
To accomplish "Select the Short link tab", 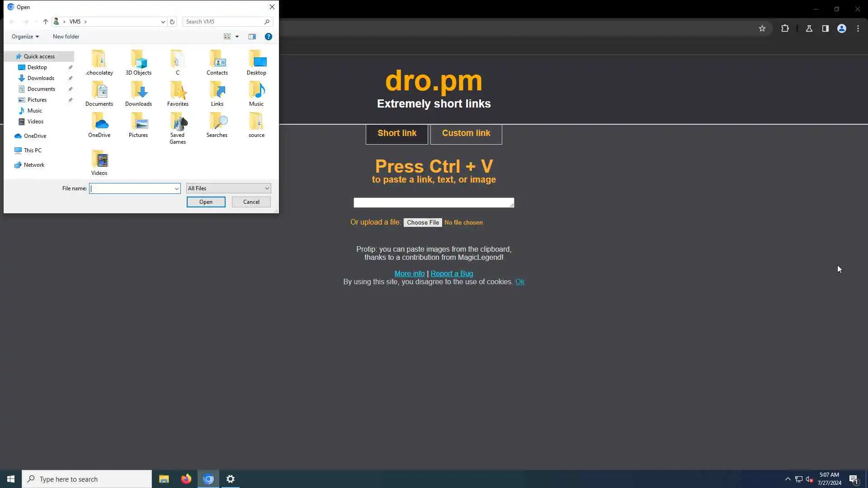I will [x=397, y=133].
